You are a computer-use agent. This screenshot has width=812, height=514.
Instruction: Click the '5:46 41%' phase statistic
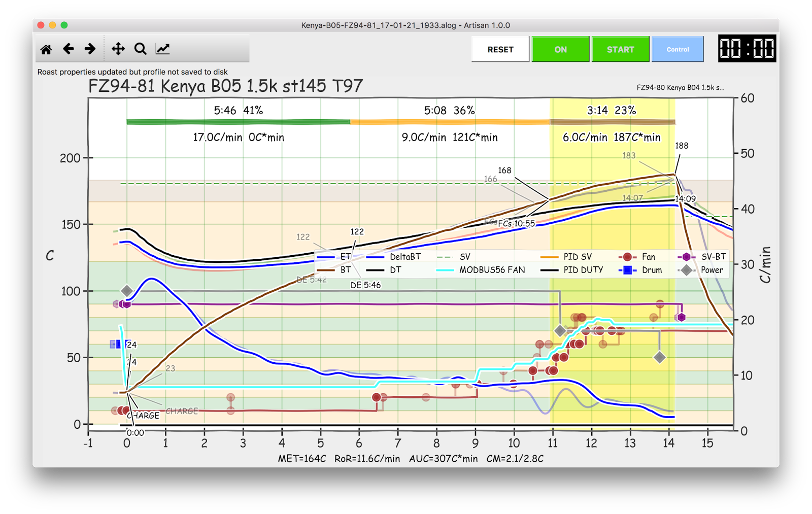[x=238, y=111]
